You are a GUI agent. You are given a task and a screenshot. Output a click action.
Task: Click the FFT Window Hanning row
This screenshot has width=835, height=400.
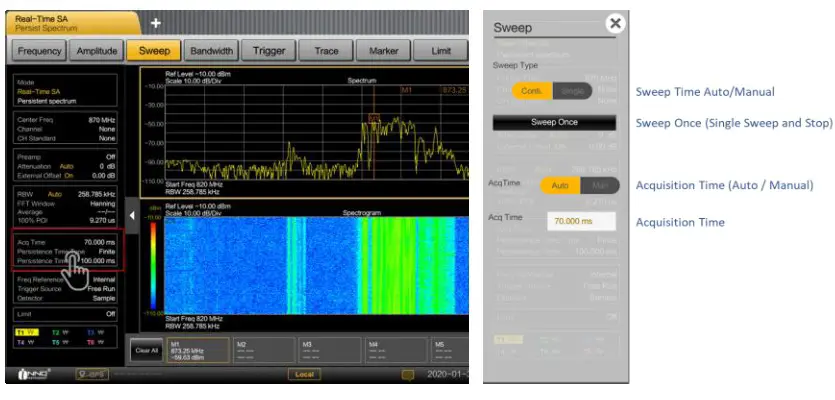(x=66, y=203)
